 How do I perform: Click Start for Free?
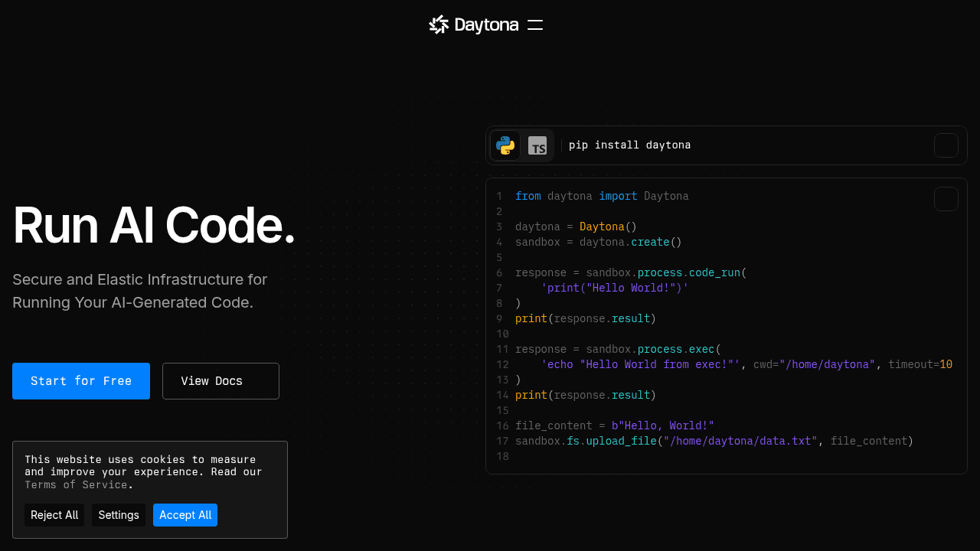81,381
